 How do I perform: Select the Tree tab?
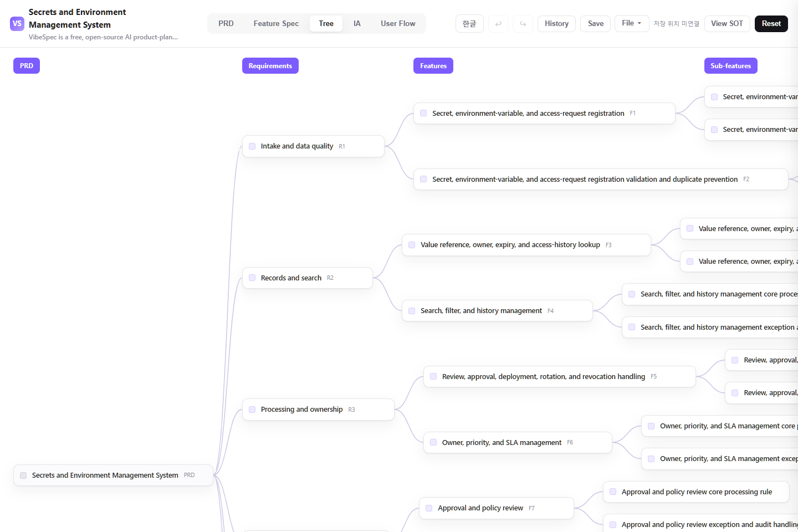[x=326, y=24]
